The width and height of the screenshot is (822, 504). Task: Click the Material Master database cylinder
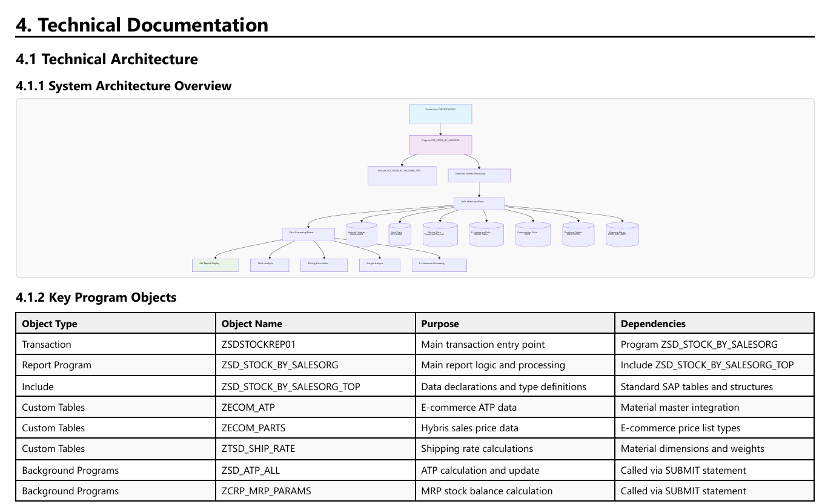click(362, 234)
